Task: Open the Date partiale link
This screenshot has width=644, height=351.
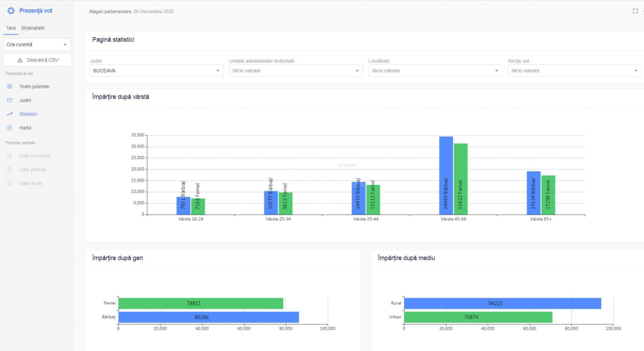Action: click(33, 170)
